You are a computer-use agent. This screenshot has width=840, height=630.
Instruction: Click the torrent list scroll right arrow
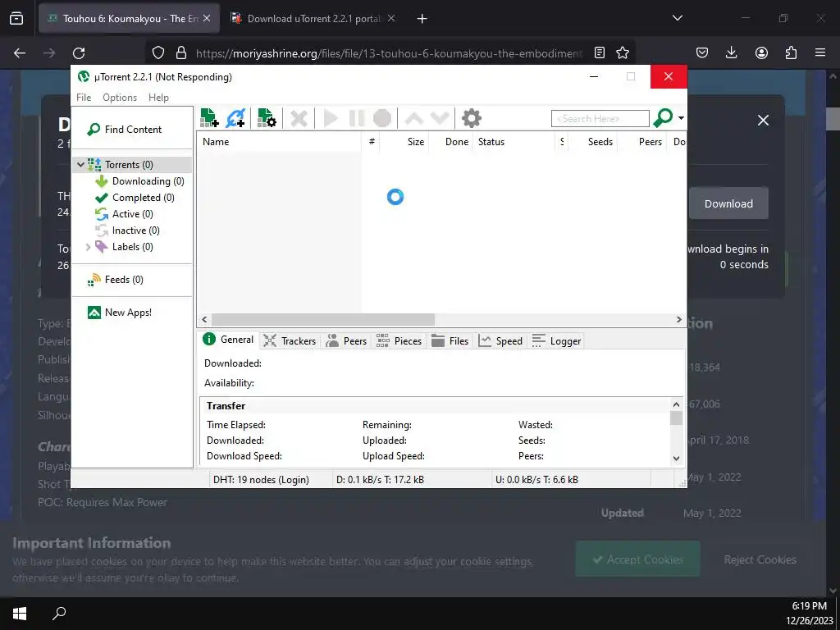pos(679,320)
